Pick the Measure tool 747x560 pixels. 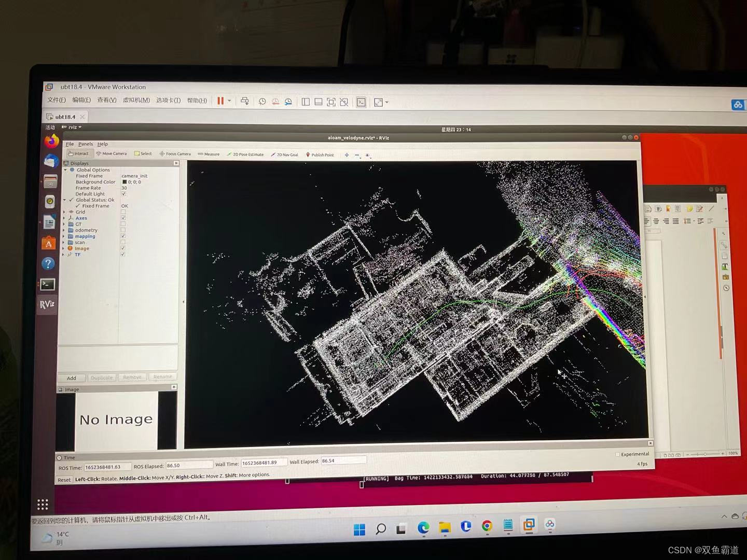click(209, 154)
